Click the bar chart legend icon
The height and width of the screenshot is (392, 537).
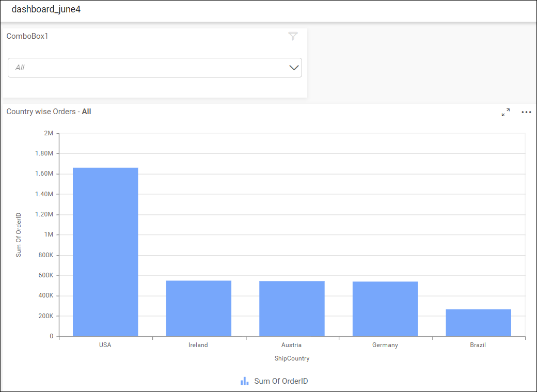point(245,381)
